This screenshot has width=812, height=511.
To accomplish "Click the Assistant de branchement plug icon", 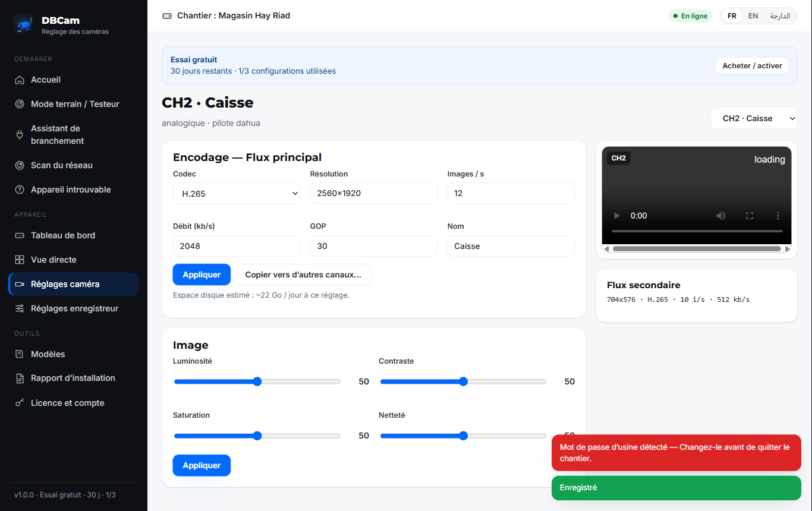I will coord(20,135).
